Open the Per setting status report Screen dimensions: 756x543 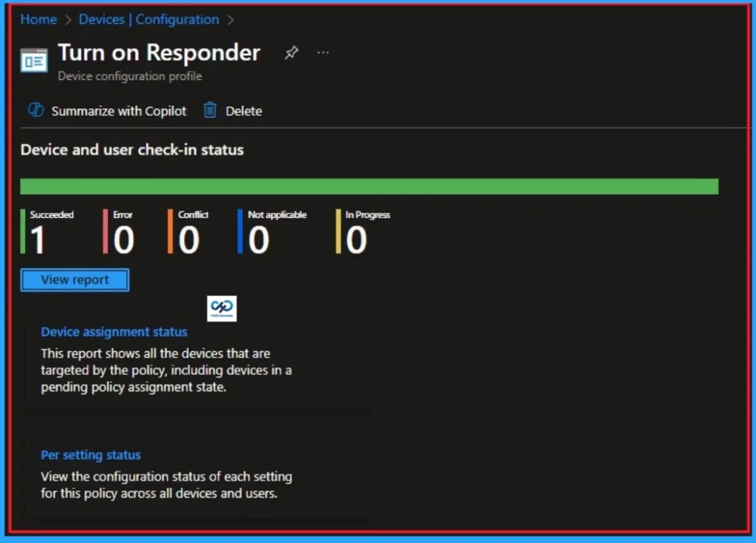90,454
